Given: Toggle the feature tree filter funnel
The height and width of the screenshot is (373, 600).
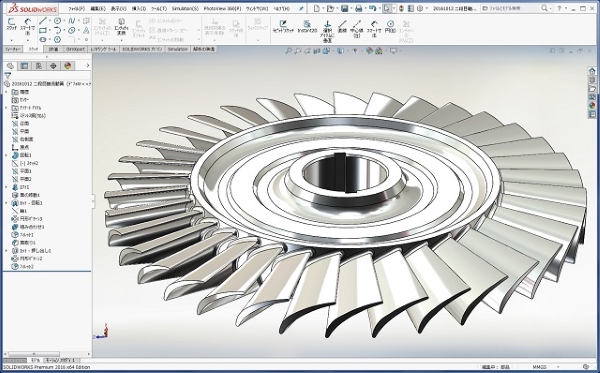Looking at the screenshot, I should tap(8, 75).
